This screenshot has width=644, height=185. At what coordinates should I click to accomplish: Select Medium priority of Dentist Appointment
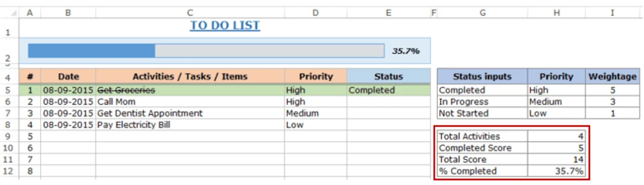(x=315, y=113)
